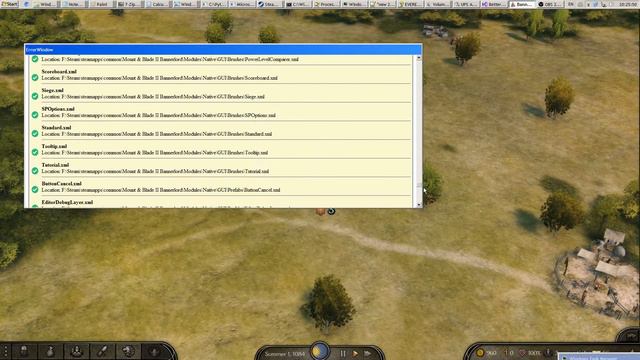Click the ErrorWindow scrollbar down arrow
The image size is (640, 360).
click(x=418, y=204)
